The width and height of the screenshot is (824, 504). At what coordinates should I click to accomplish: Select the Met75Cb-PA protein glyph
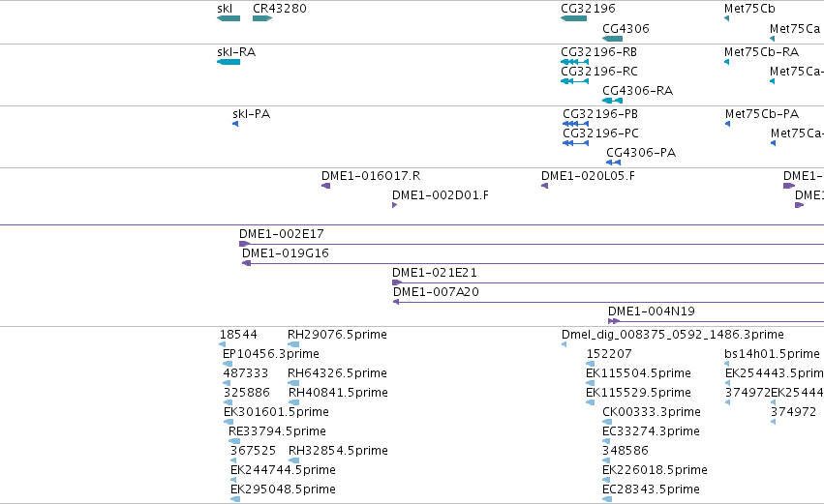coord(728,124)
